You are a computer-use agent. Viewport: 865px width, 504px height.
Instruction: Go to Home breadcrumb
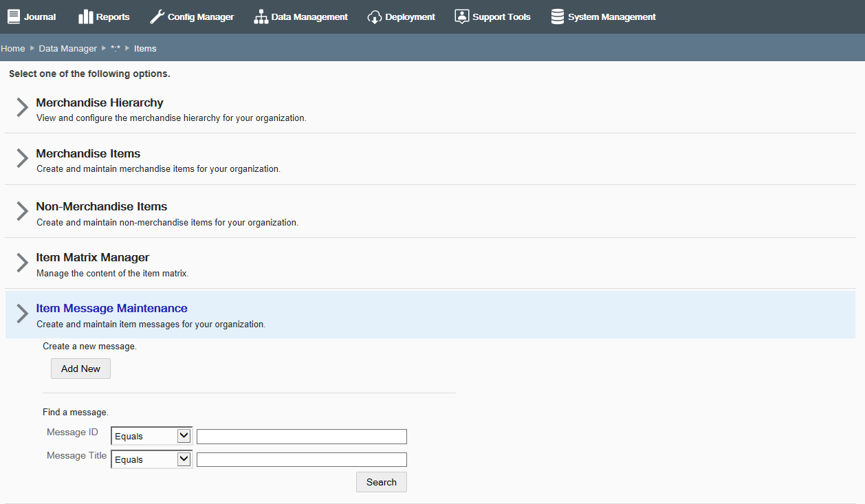[13, 48]
